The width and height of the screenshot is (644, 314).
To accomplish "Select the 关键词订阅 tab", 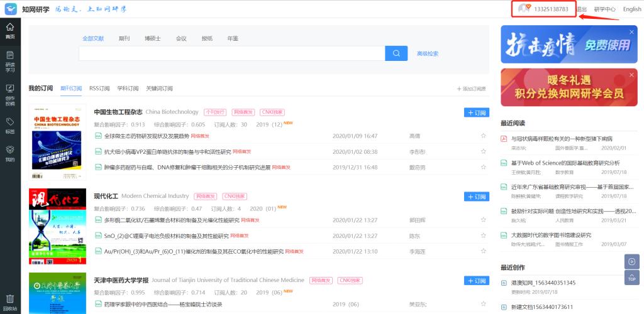I will pos(159,89).
